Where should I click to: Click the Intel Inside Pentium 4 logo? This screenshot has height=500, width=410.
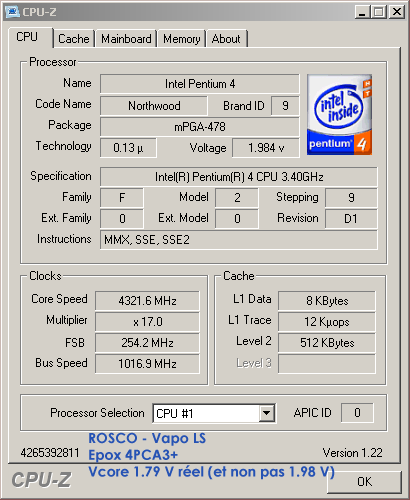click(339, 114)
